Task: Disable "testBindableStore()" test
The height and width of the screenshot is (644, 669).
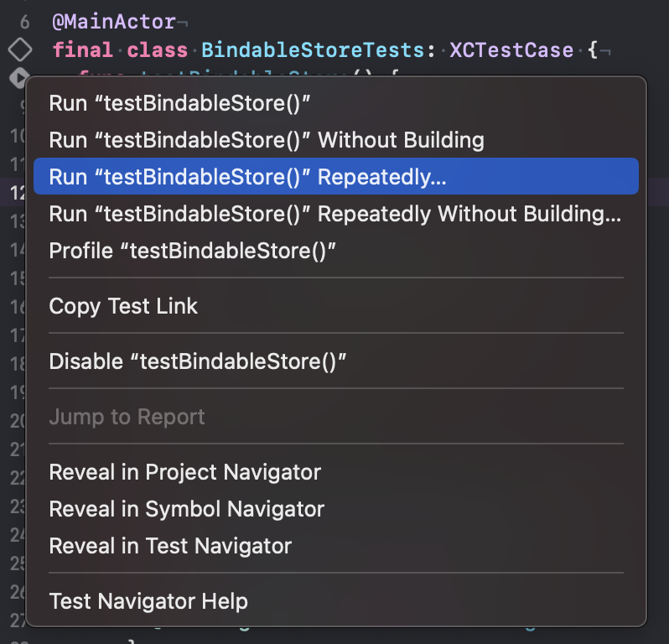Action: coord(198,361)
